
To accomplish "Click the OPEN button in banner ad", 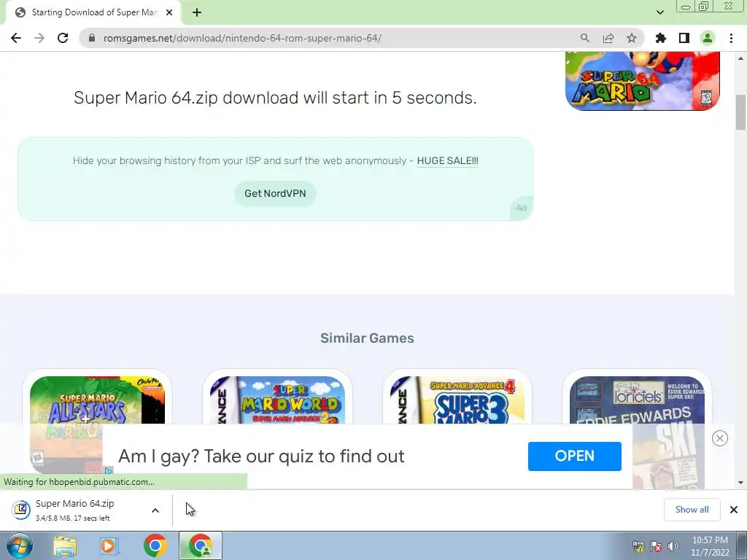I will (x=575, y=456).
